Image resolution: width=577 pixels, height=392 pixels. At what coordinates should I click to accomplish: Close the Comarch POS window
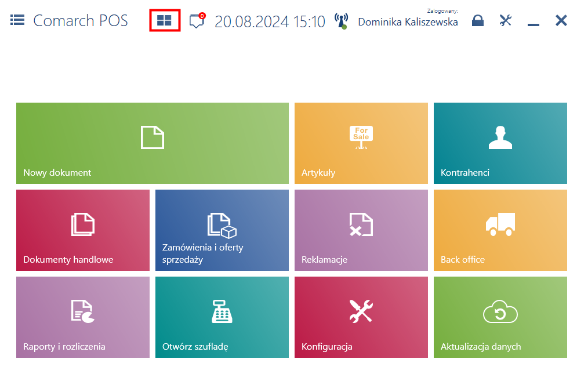click(561, 20)
